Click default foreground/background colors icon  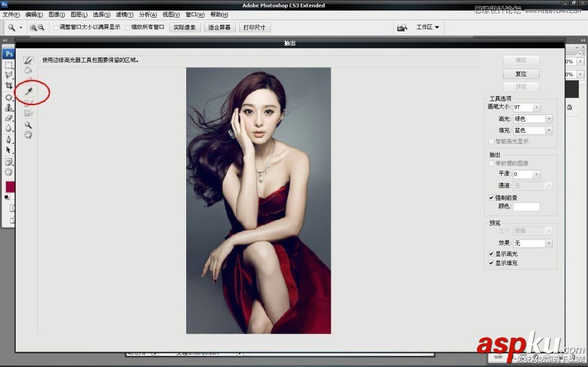7,197
